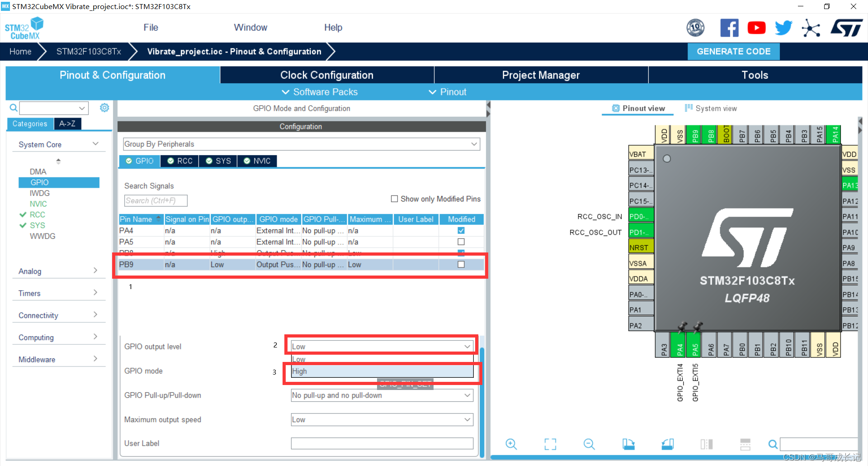
Task: Toggle Modified checkbox for PB9 row
Action: 461,265
